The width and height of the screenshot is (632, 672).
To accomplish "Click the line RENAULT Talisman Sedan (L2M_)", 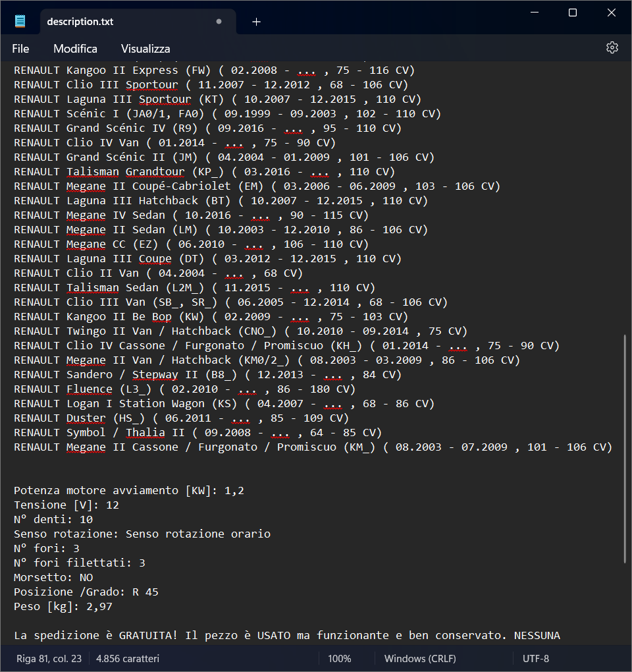I will tap(194, 288).
